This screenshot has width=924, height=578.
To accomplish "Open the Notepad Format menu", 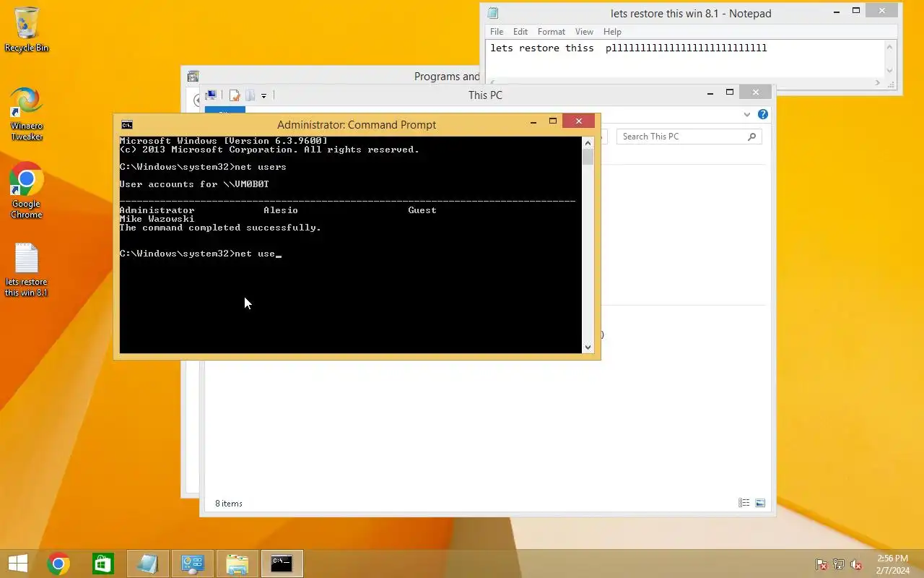I will coord(552,32).
